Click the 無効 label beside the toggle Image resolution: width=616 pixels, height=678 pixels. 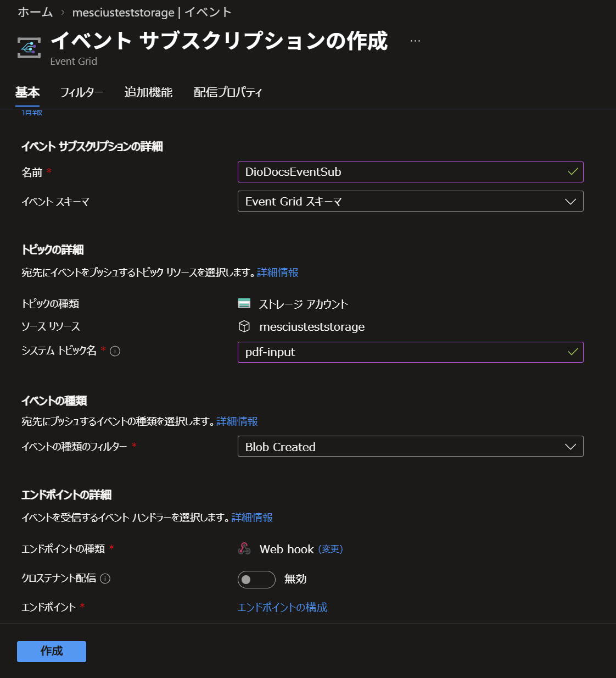(295, 579)
